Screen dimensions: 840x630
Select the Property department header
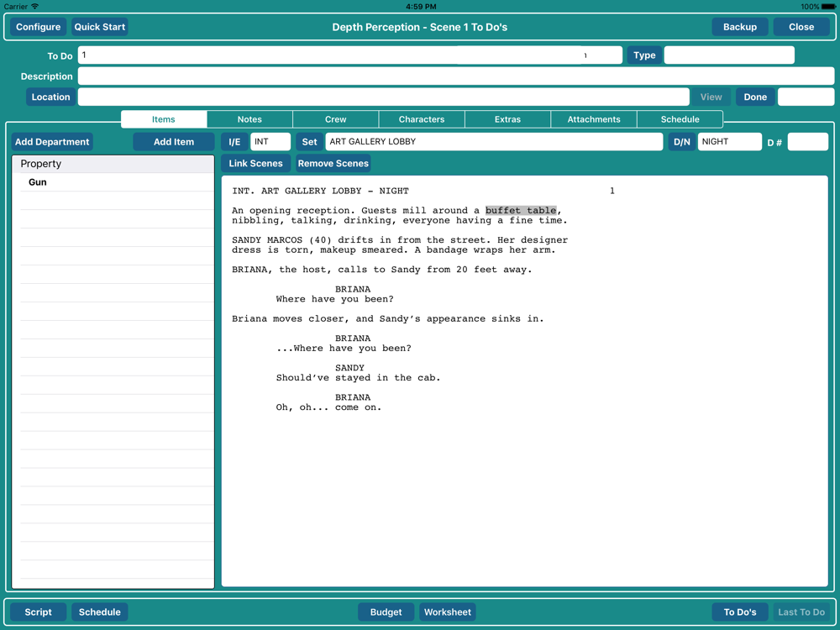click(x=113, y=164)
